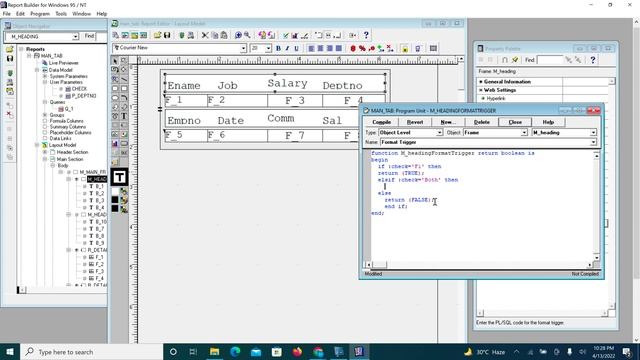Select the Q_1 query in the navigator
The width and height of the screenshot is (640, 360).
click(69, 109)
